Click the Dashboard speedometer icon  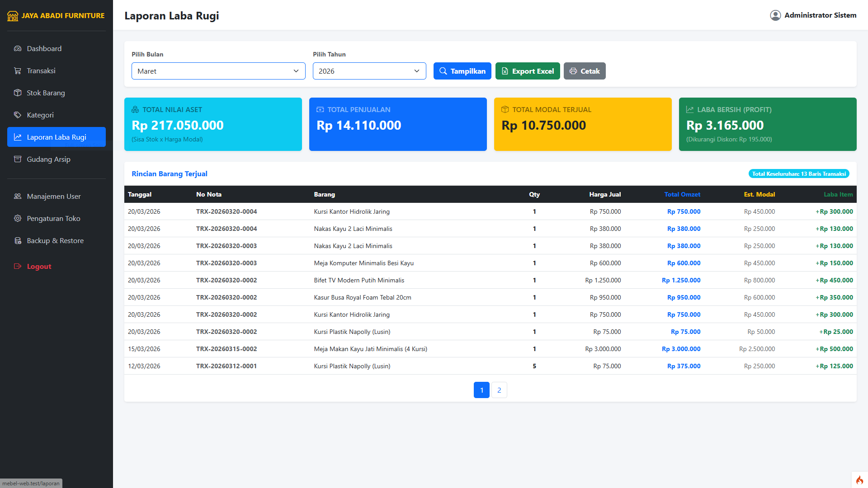pyautogui.click(x=18, y=48)
